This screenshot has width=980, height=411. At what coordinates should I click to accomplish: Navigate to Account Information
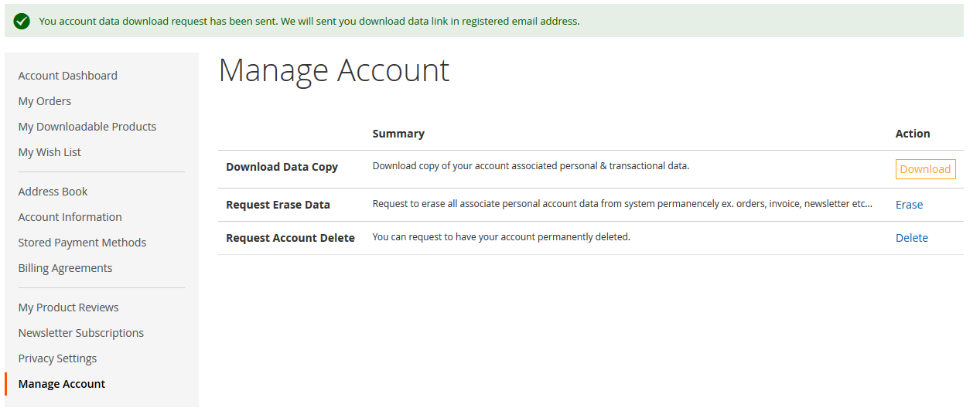click(x=70, y=217)
